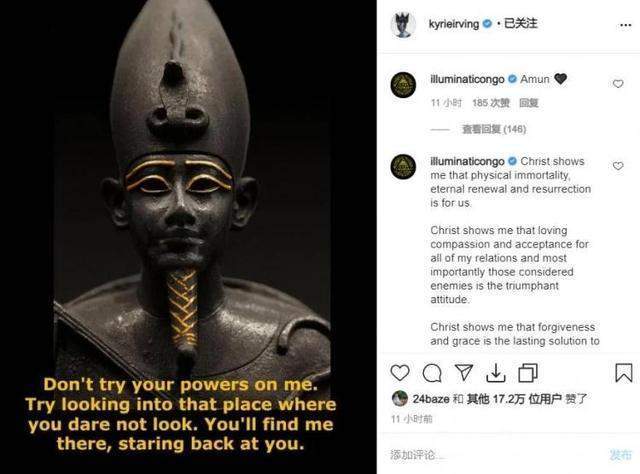Copy post using duplicate squares icon
Viewport: 640px width, 474px height.
(528, 373)
